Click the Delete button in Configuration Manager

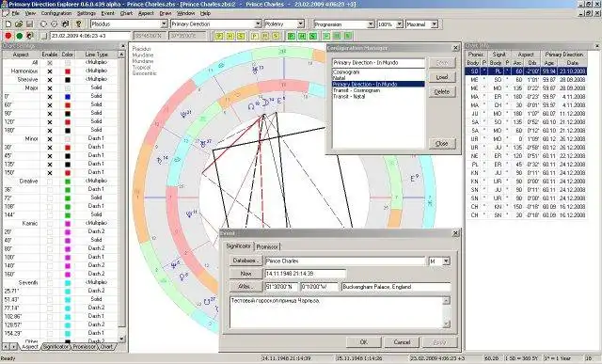[442, 92]
